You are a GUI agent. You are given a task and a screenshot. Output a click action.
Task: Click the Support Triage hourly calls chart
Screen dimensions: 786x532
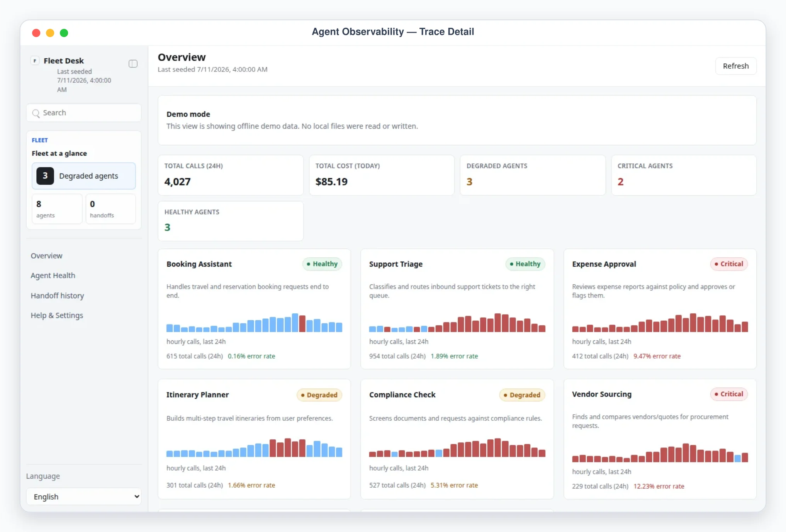pos(457,323)
